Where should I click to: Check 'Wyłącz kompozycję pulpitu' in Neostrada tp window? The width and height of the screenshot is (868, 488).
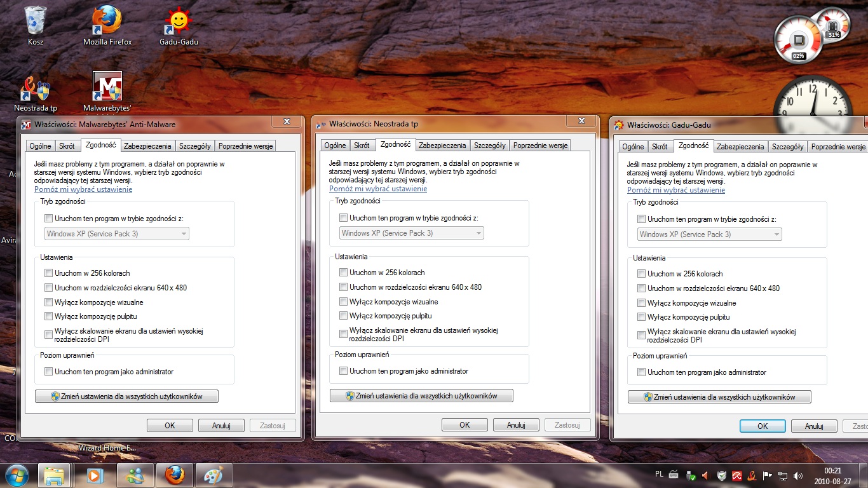coord(344,316)
